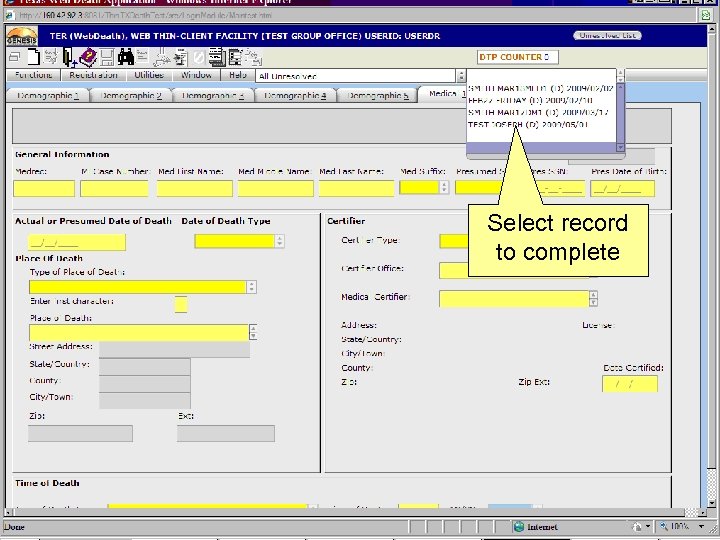Screen dimensions: 720x540
Task: Switch to the Demographic 2 tab
Action: click(131, 96)
